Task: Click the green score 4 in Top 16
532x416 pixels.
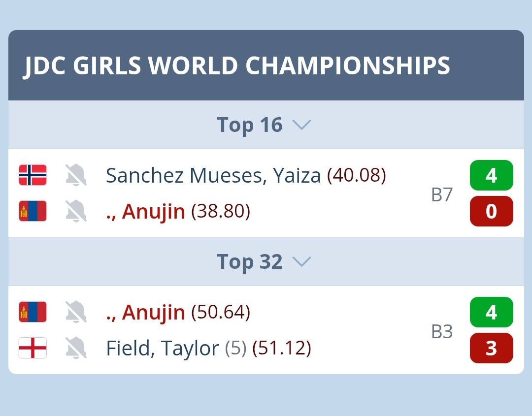Action: pos(491,175)
